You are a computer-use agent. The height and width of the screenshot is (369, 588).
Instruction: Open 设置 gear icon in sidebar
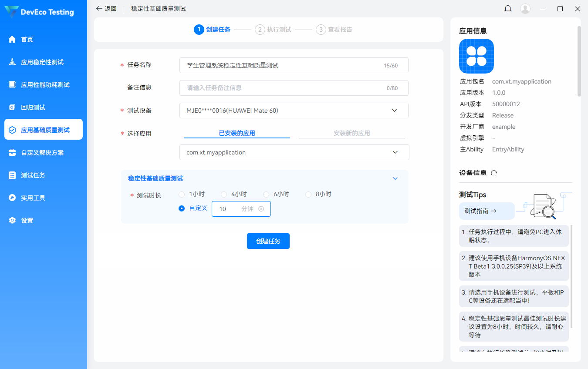(x=12, y=221)
